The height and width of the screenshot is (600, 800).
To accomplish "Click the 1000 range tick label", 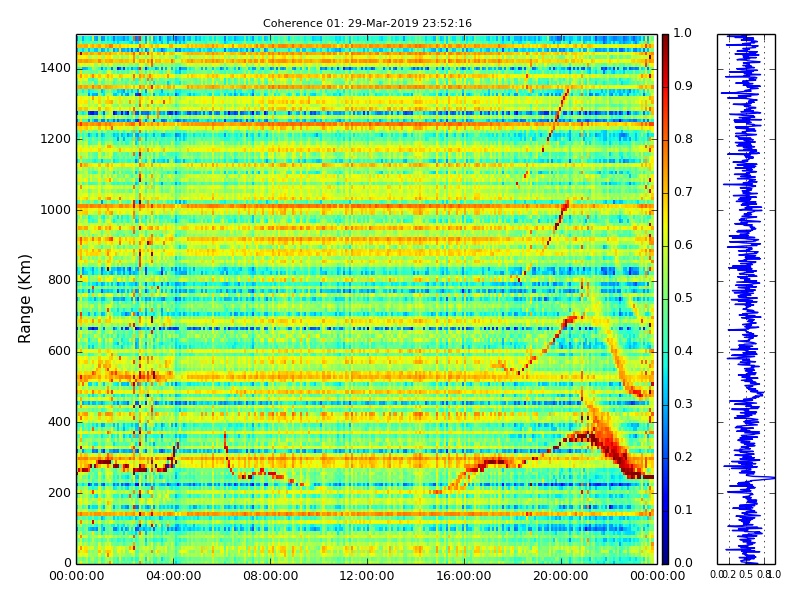I will 55,210.
